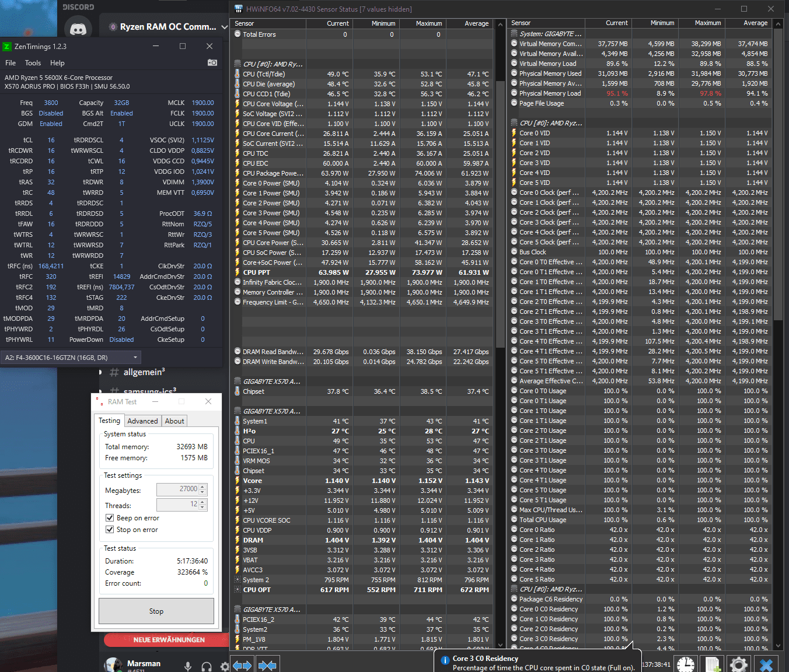
Task: Toggle Beep on error checkbox
Action: point(110,518)
